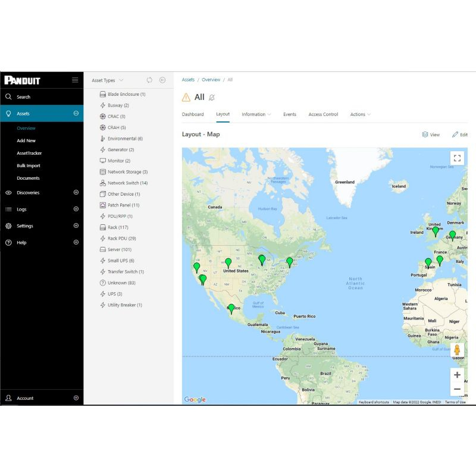Image resolution: width=476 pixels, height=476 pixels.
Task: Select Rack PDU (29) tree row
Action: pos(118,239)
